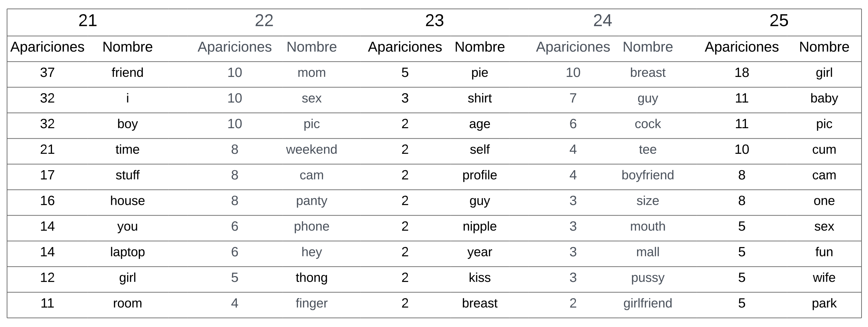Select the value 37 in group 21

[x=48, y=73]
